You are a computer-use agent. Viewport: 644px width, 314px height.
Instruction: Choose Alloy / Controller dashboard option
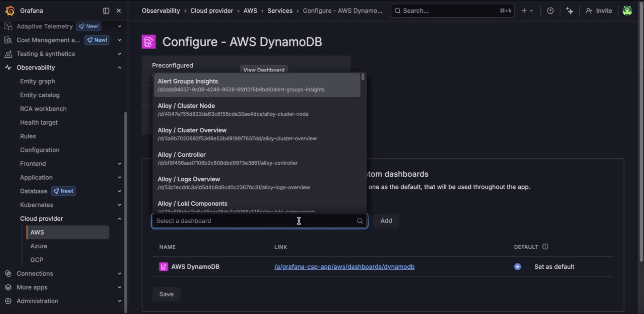pos(257,159)
